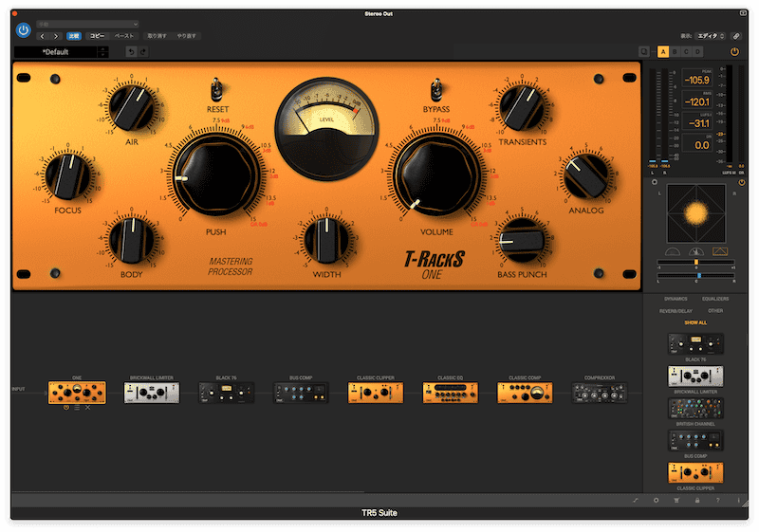Select the BUS COMP module in the chain
The image size is (759, 532).
pyautogui.click(x=301, y=393)
